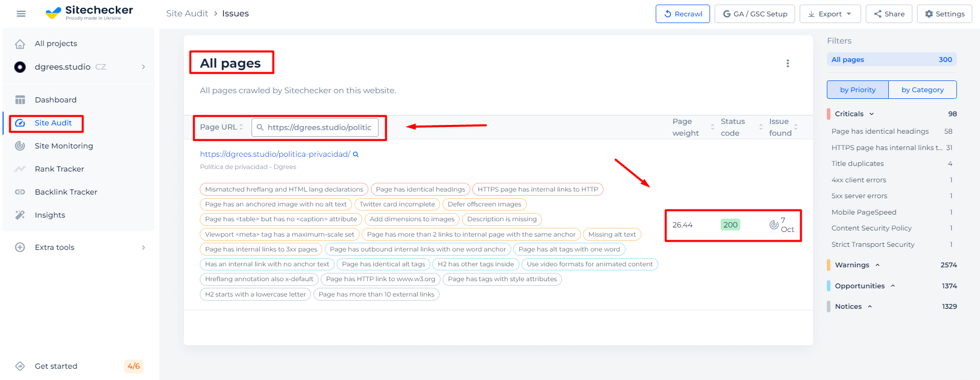Sort by Page URL arrows
The height and width of the screenshot is (380, 980).
pos(241,127)
